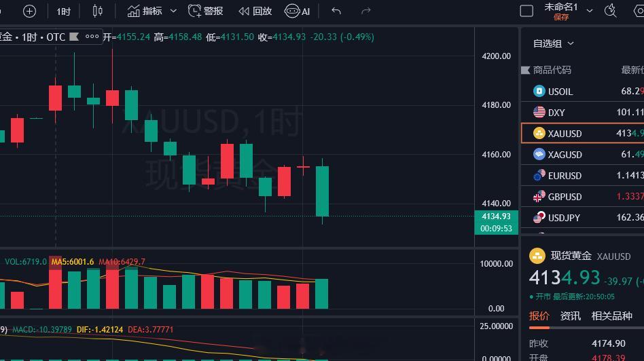Expand the 自选组 watchlist dropdown
644x361 pixels.
pyautogui.click(x=553, y=43)
